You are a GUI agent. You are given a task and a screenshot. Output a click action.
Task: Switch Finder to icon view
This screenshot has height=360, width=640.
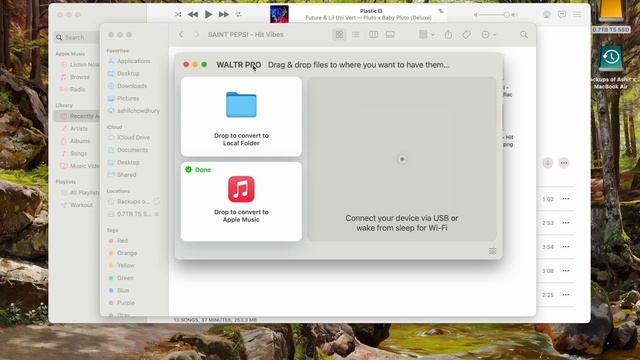[339, 35]
